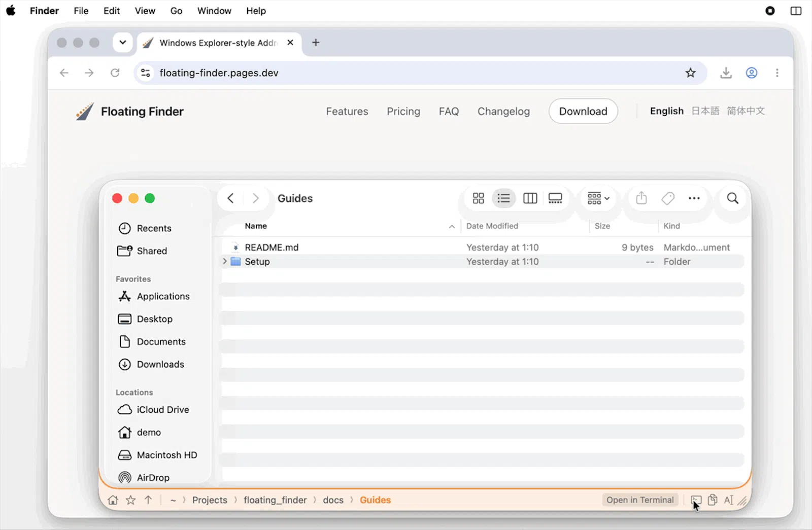Click the browser back arrow

tap(64, 73)
